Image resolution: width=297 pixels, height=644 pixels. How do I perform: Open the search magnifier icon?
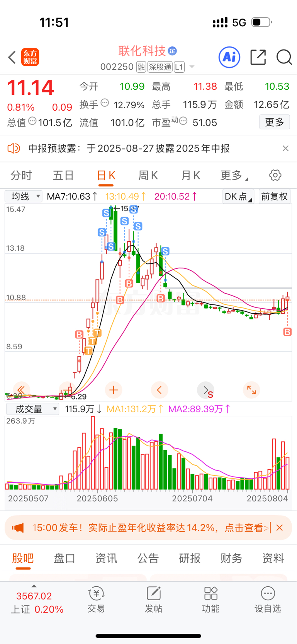[284, 57]
